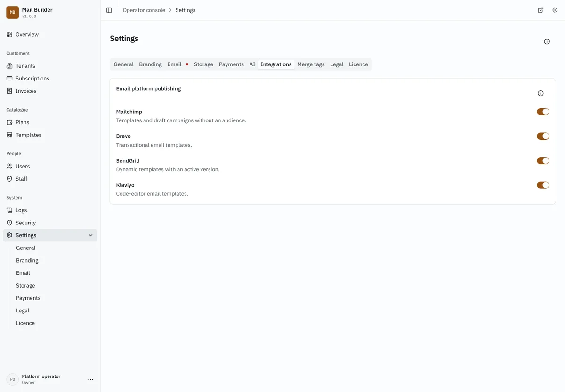Switch theme with the sun icon

555,10
